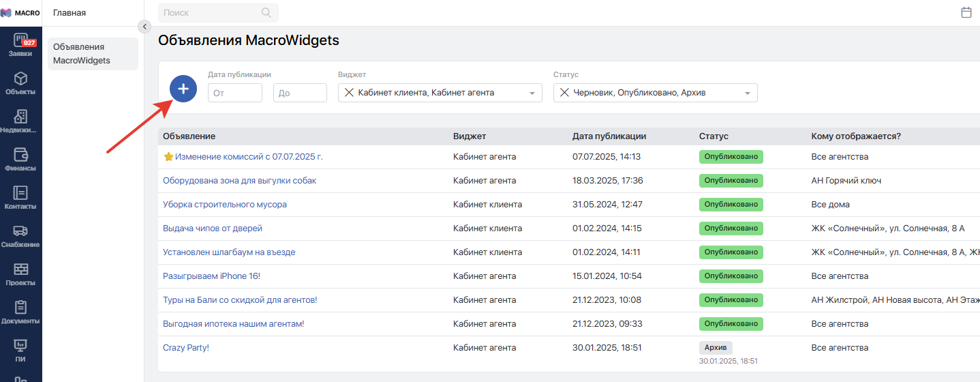Expand the Виджет dropdown arrow
Image resolution: width=980 pixels, height=382 pixels.
coord(532,93)
